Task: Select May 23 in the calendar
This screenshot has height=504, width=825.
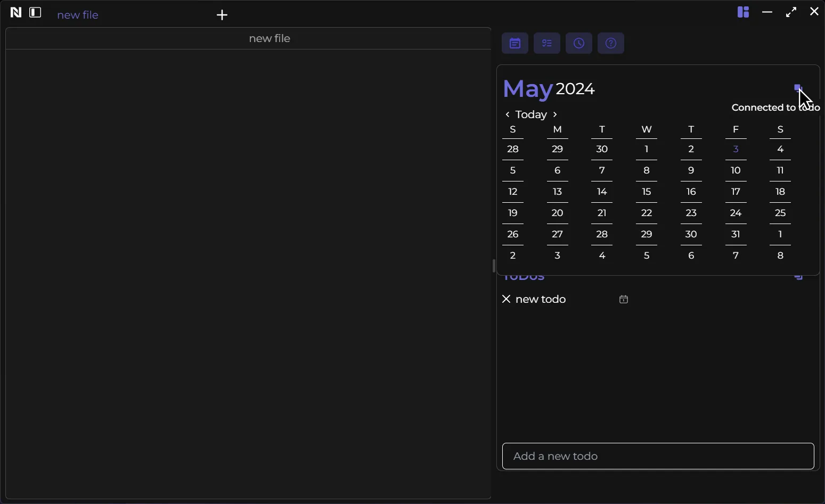Action: click(691, 213)
